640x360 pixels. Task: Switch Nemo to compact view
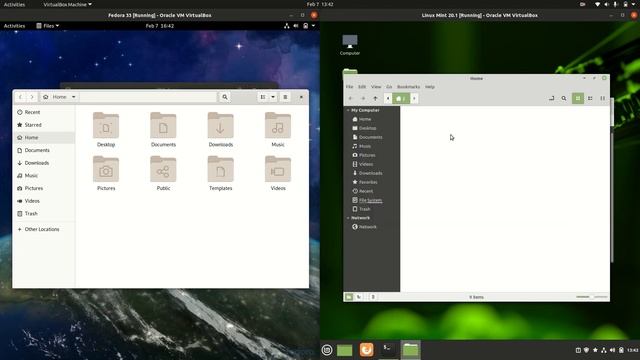(x=602, y=98)
